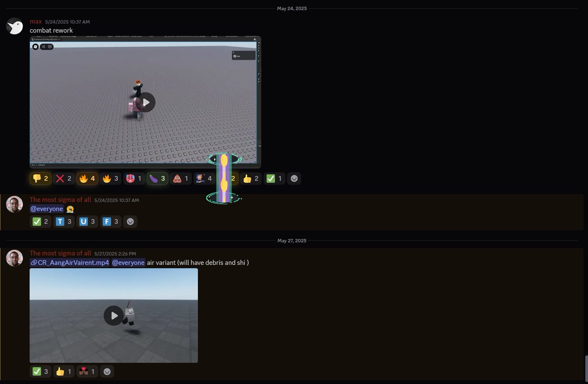588x384 pixels.
Task: Toggle green check reaction with count 2
Action: [x=40, y=221]
